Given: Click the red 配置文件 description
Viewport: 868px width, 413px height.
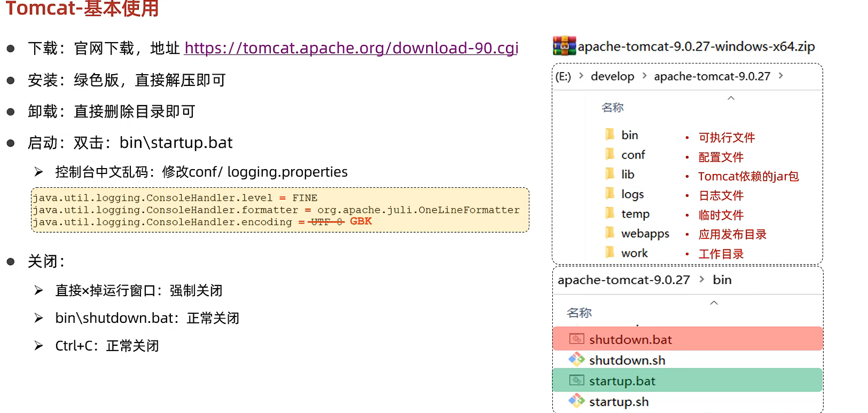Looking at the screenshot, I should 721,157.
